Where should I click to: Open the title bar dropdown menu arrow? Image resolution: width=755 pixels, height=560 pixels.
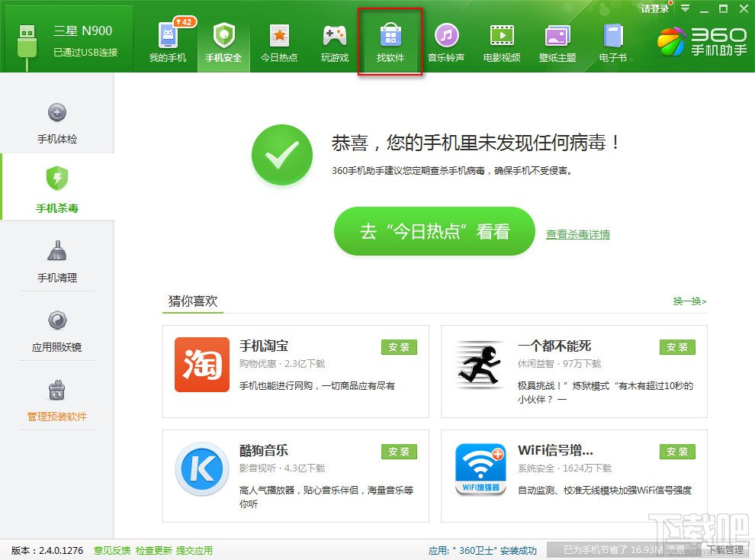point(685,8)
